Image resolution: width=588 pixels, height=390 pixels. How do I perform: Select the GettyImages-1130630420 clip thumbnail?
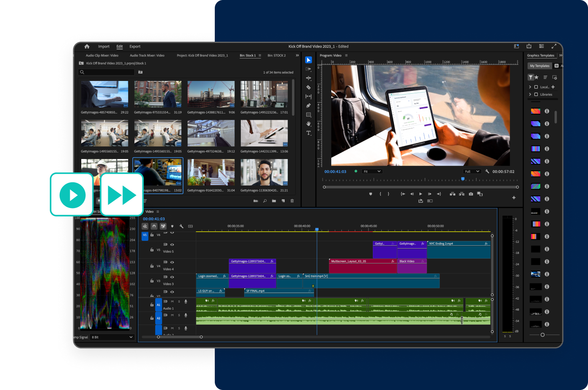point(264,172)
